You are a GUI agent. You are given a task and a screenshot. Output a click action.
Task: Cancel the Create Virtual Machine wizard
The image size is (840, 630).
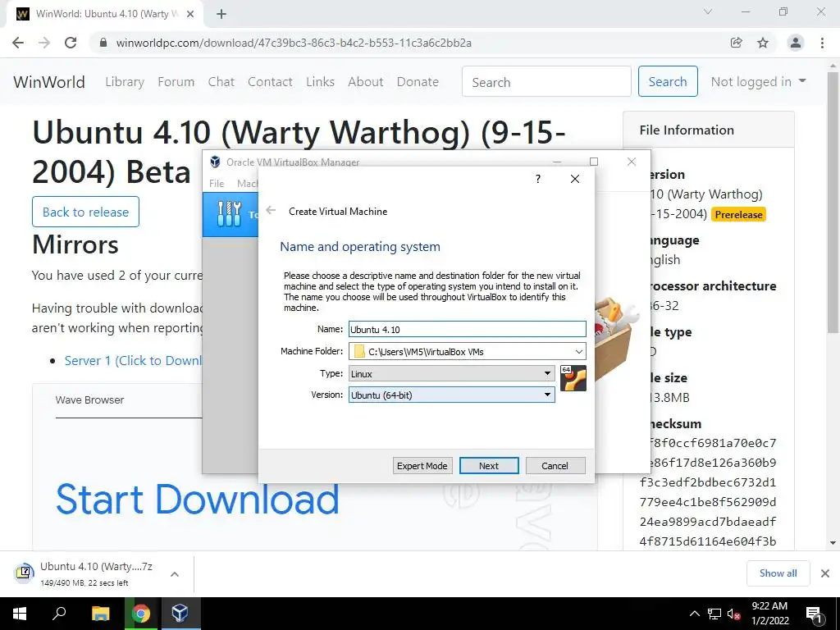click(x=555, y=466)
